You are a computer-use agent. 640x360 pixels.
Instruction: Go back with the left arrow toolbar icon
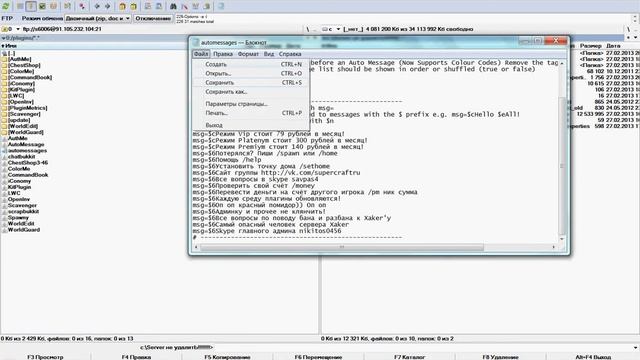tap(97, 6)
